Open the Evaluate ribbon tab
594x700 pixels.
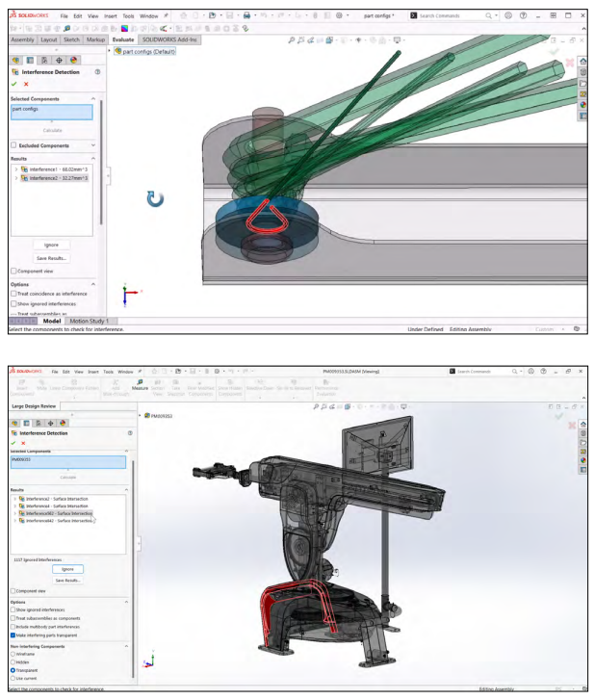(x=123, y=39)
